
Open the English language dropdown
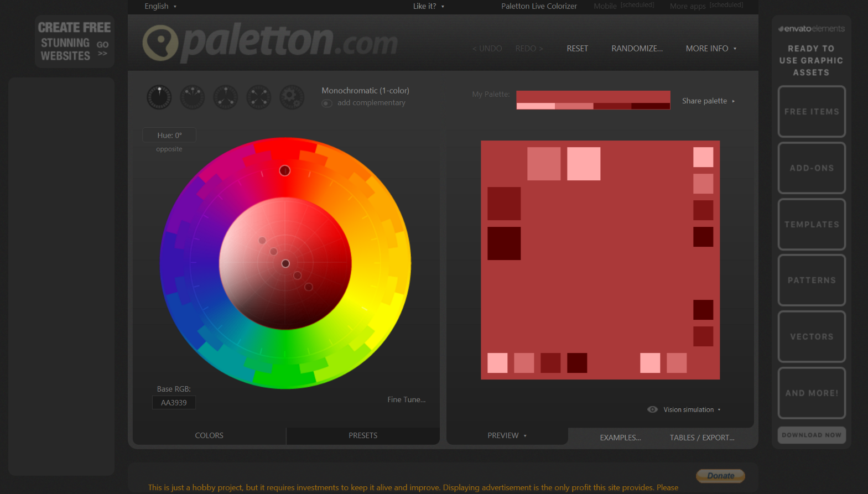[x=160, y=6]
